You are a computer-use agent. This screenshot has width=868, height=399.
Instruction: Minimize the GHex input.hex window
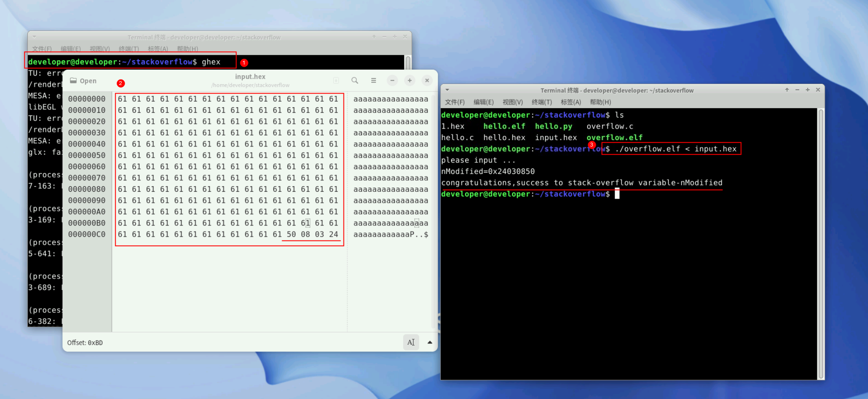(x=392, y=80)
